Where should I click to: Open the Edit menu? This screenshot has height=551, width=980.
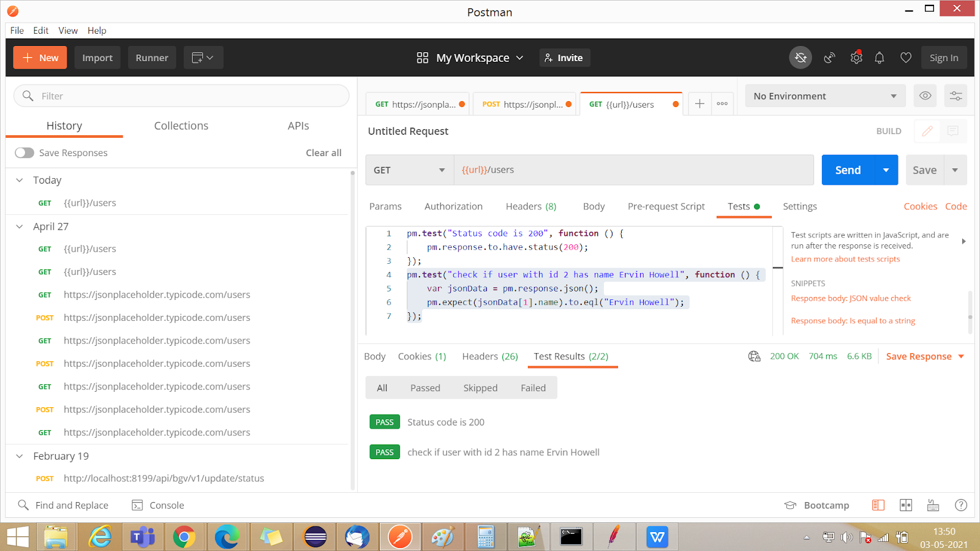click(x=41, y=31)
